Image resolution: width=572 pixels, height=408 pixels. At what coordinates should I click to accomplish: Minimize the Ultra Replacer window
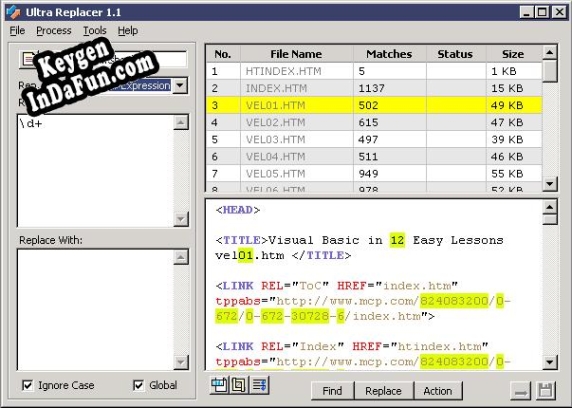point(526,12)
